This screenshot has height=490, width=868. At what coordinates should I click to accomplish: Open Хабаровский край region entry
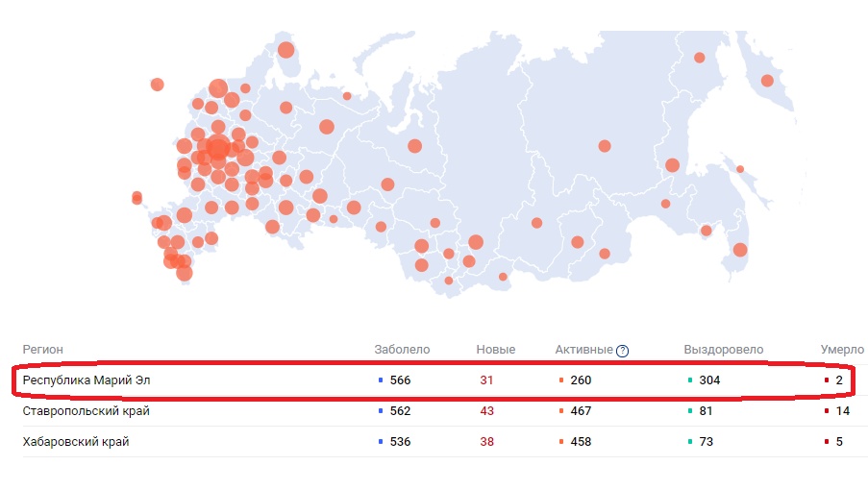tap(76, 442)
